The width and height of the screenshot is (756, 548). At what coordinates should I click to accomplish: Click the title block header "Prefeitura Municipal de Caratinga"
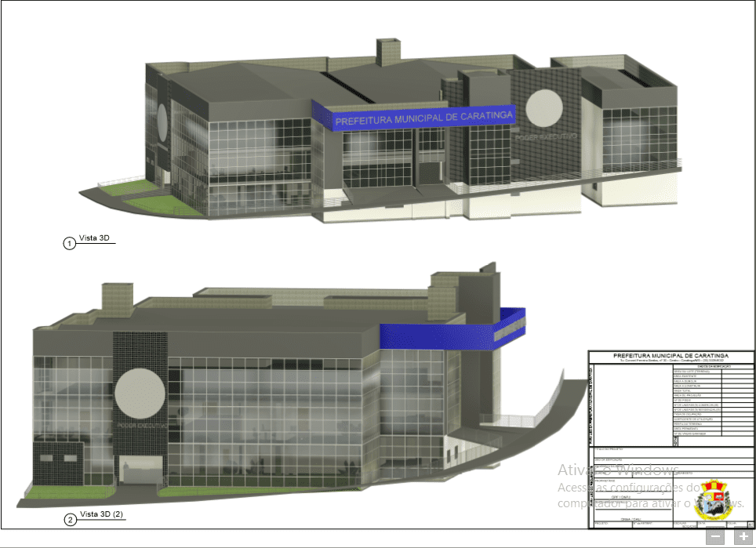671,355
